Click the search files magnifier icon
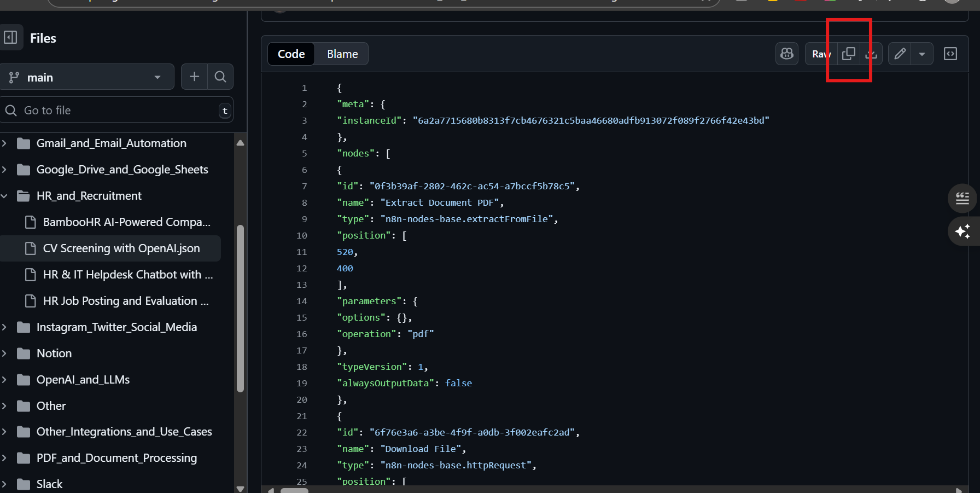Image resolution: width=980 pixels, height=493 pixels. pyautogui.click(x=220, y=77)
